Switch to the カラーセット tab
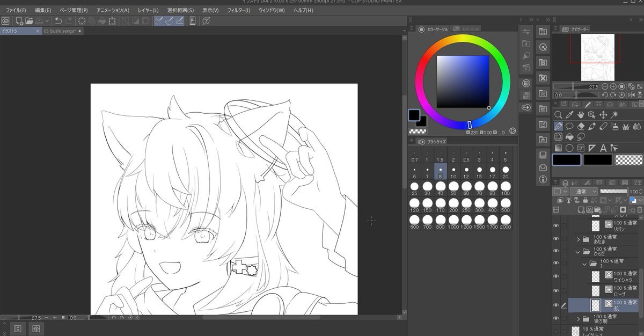 pyautogui.click(x=467, y=29)
